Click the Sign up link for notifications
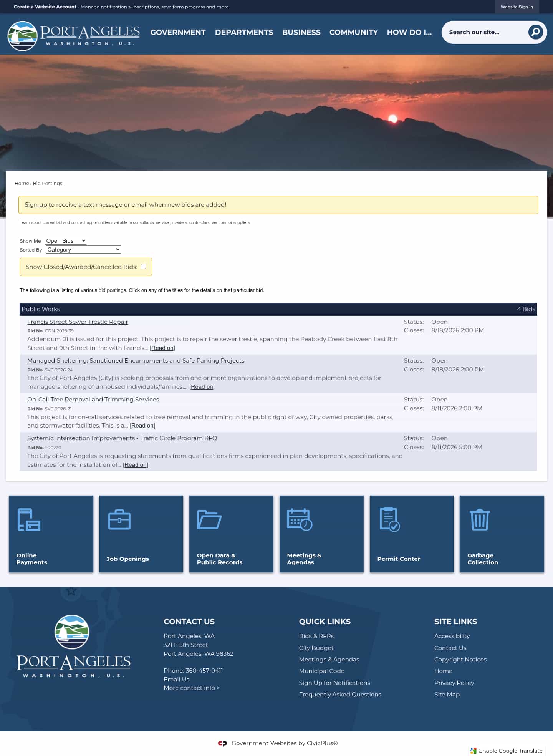553x756 pixels. 36,204
